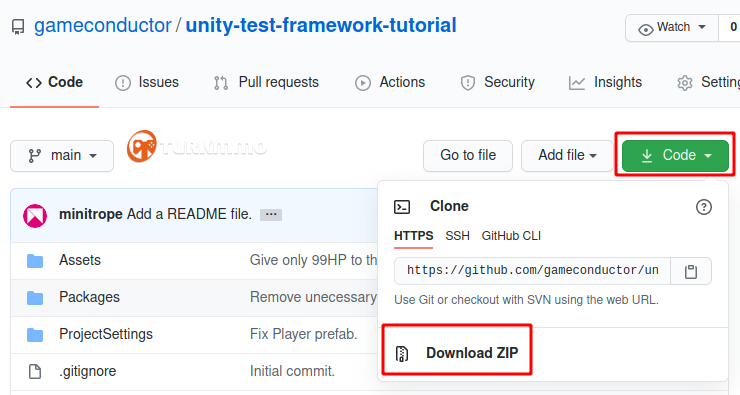This screenshot has height=395, width=740.
Task: Select the GitHub CLI clone tab
Action: point(511,235)
